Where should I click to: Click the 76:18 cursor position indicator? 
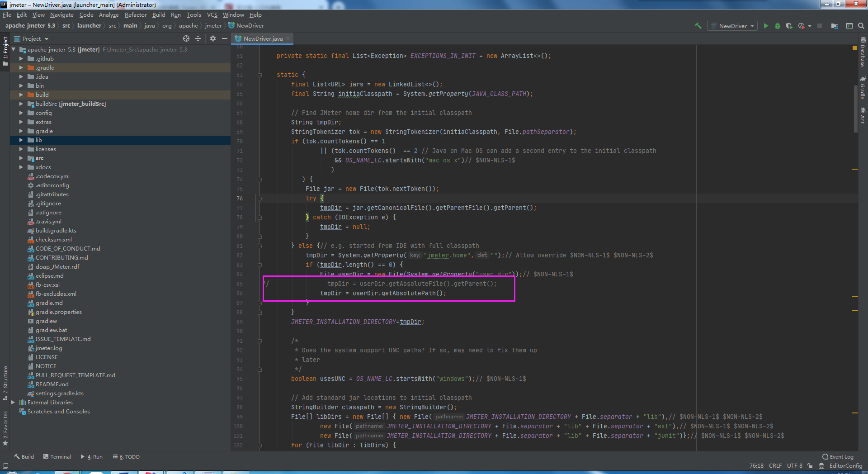click(x=756, y=466)
